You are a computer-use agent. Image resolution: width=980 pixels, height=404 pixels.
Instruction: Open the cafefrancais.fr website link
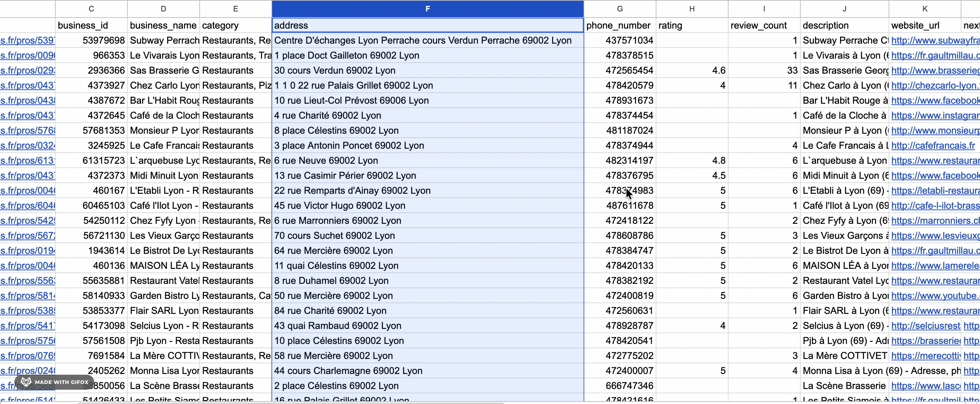933,146
